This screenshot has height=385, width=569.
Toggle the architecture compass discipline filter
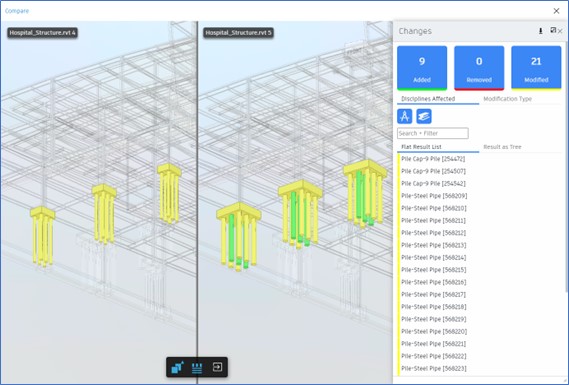405,116
